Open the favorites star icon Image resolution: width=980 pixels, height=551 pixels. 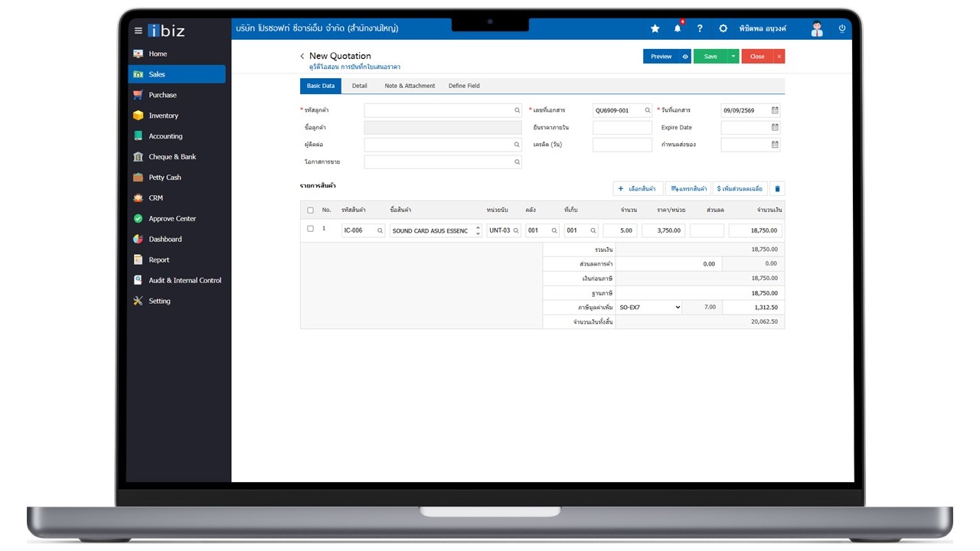pos(655,28)
